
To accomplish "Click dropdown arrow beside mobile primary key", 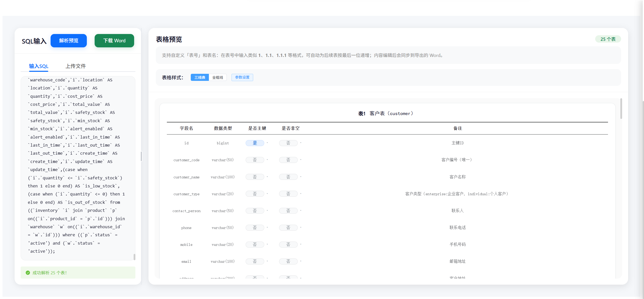I will pyautogui.click(x=267, y=244).
